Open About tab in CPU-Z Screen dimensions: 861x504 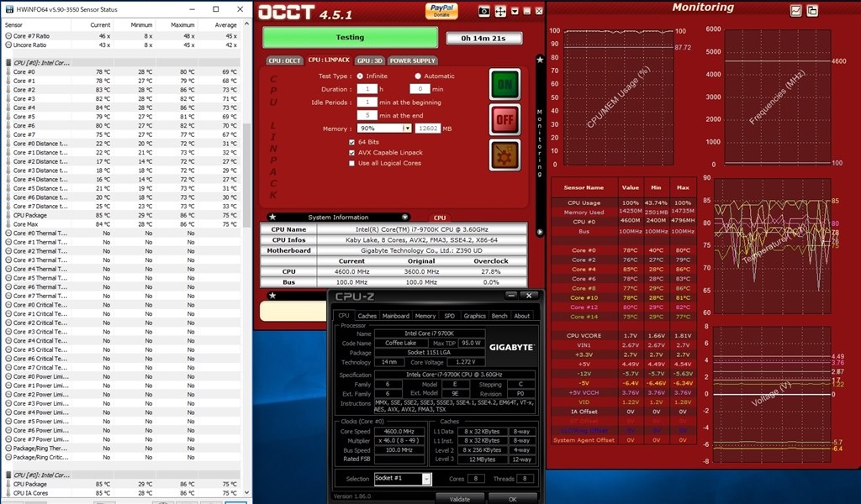(521, 316)
